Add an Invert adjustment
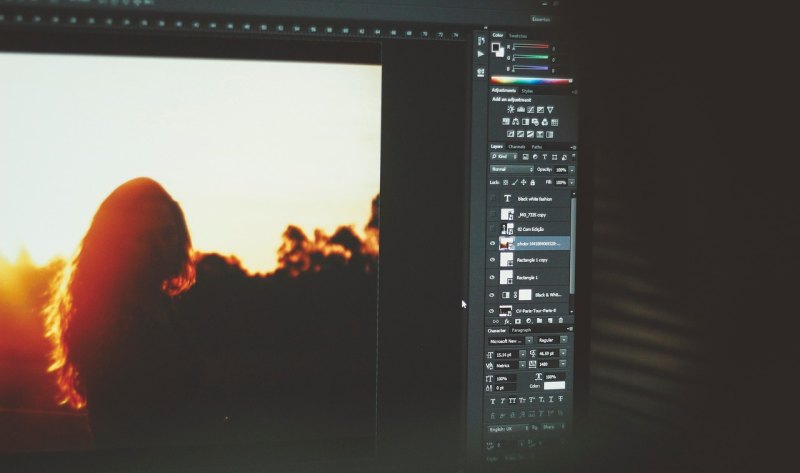 [x=510, y=134]
